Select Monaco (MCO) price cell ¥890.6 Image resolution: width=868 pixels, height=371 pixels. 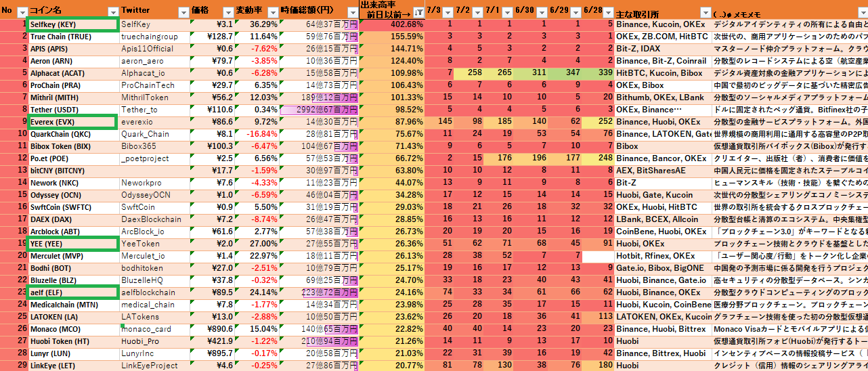point(212,329)
